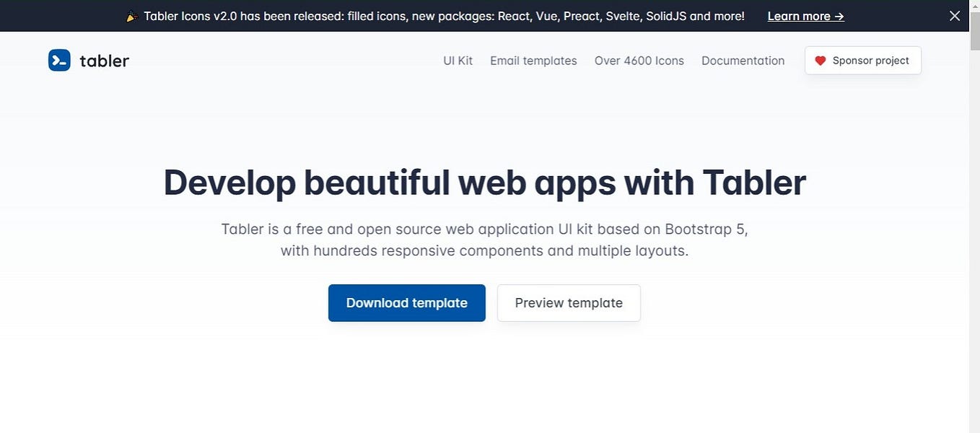Select Email templates in the navigation
The height and width of the screenshot is (433, 980).
pyautogui.click(x=533, y=61)
